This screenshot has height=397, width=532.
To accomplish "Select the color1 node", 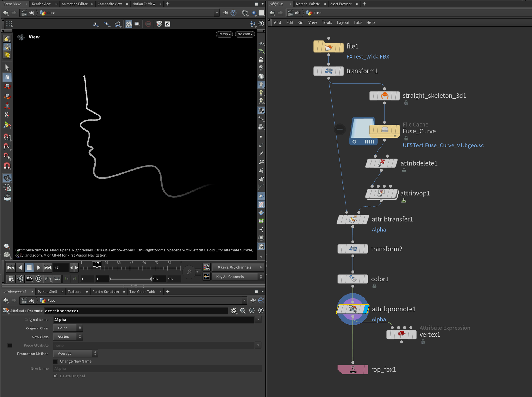I will 352,279.
